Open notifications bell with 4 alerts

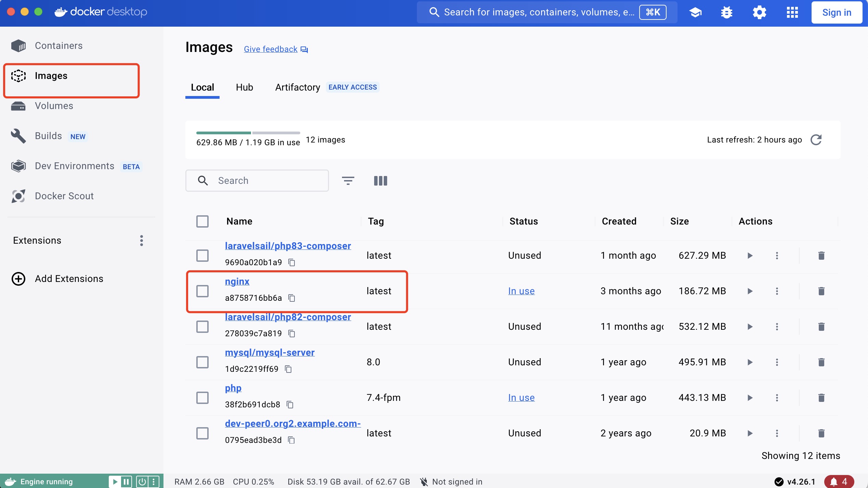click(839, 482)
